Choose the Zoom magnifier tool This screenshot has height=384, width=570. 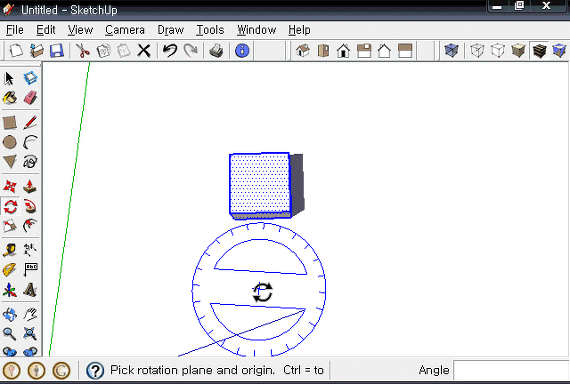coord(9,334)
